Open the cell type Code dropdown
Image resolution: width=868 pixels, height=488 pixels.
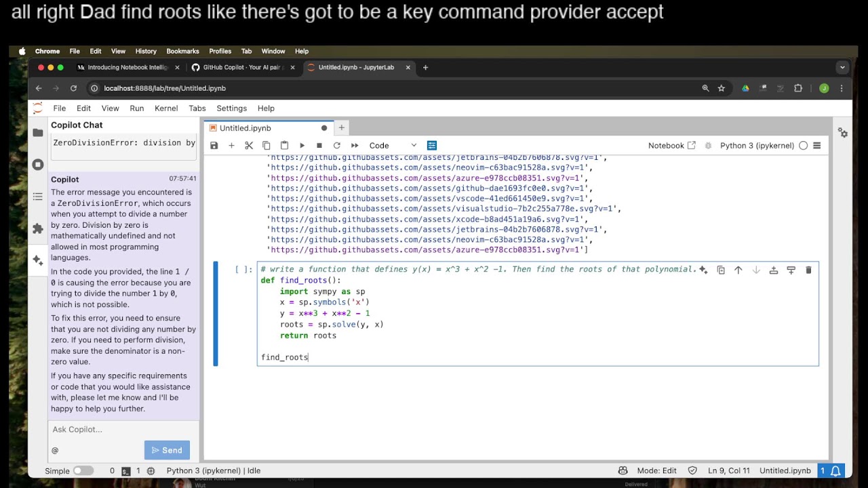tap(393, 146)
